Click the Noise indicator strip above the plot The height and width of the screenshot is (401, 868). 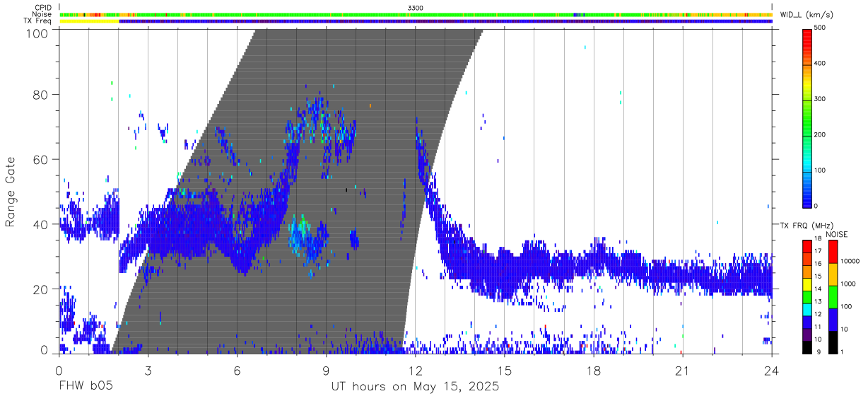[x=416, y=14]
